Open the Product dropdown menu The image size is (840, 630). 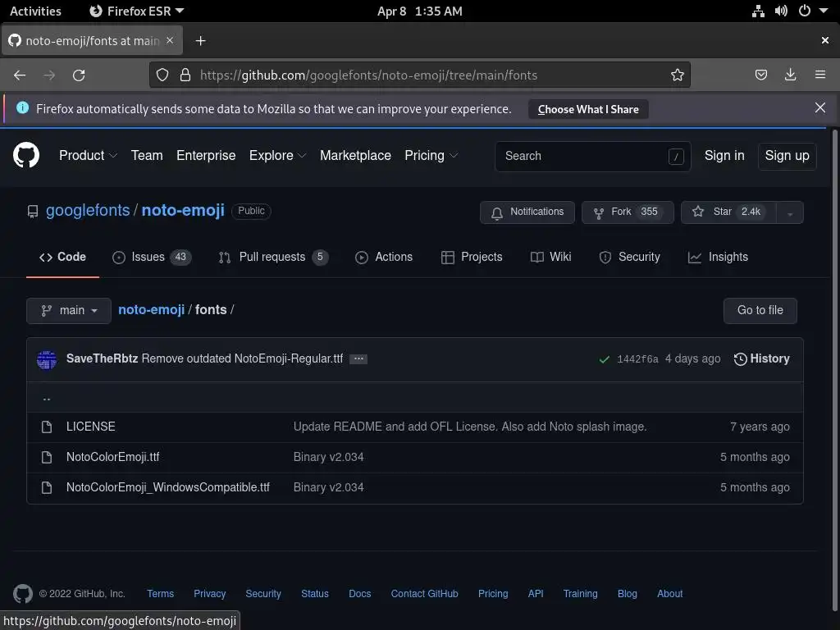pyautogui.click(x=88, y=155)
